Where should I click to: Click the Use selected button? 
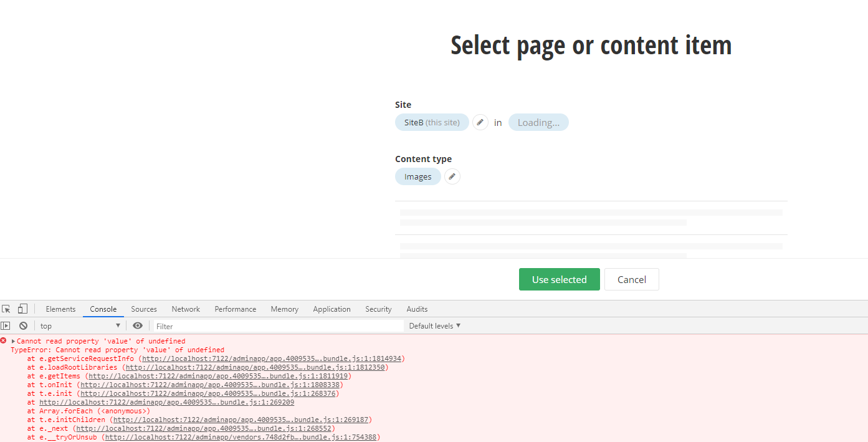[560, 279]
